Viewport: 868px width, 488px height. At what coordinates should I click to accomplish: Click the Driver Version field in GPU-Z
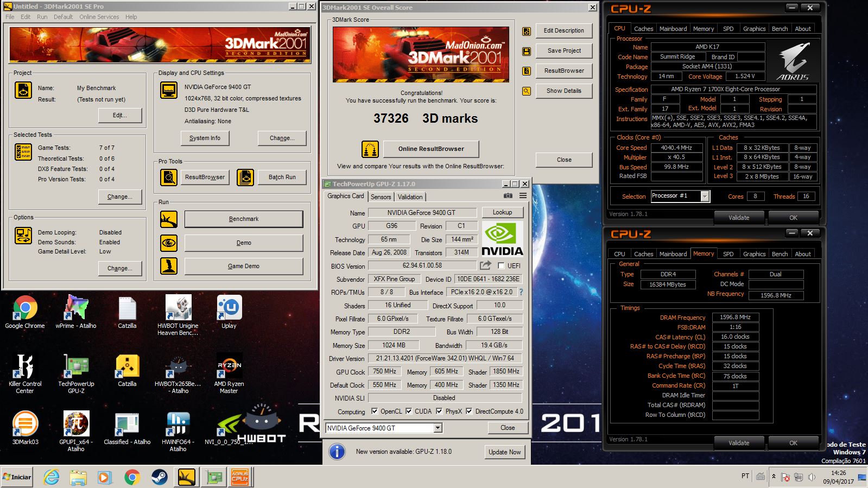445,358
